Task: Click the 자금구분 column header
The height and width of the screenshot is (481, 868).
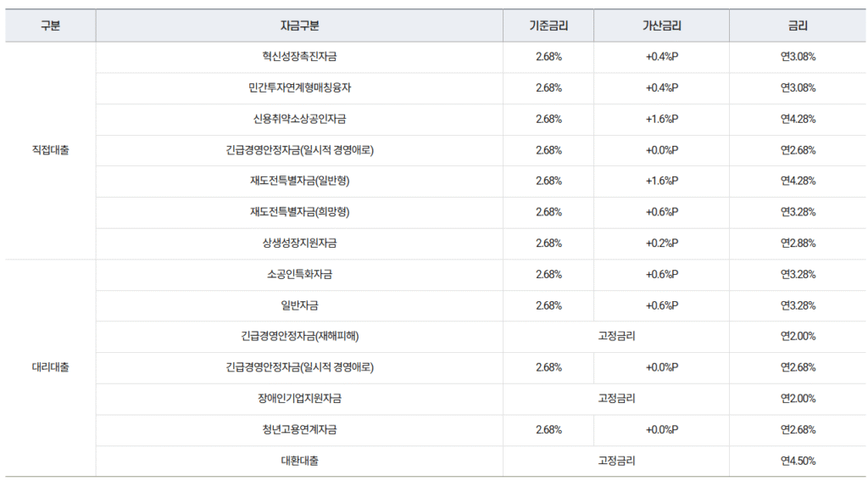Action: coord(299,25)
